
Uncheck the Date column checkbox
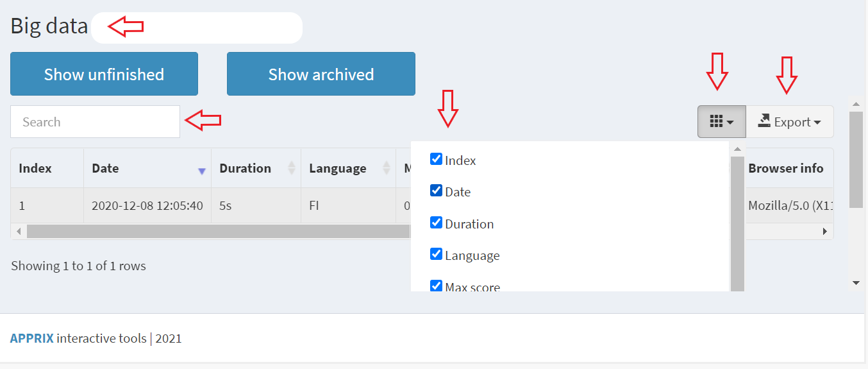(x=437, y=191)
